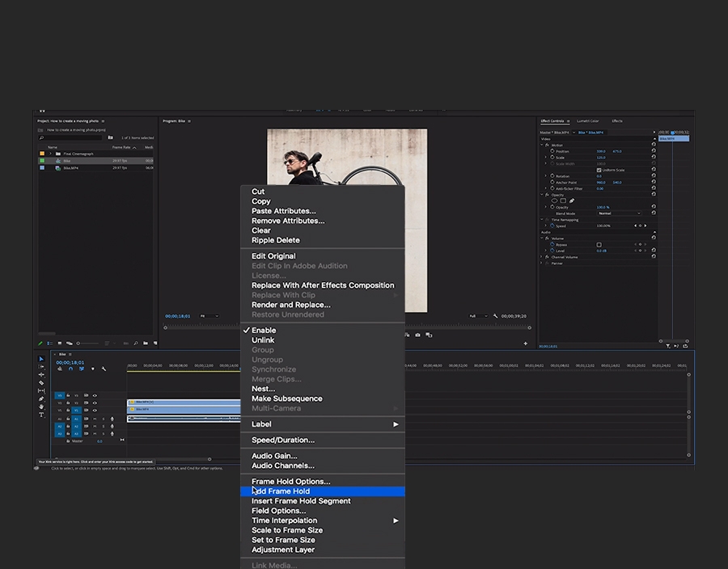This screenshot has height=569, width=728.
Task: Open playback resolution Full dropdown
Action: [478, 316]
